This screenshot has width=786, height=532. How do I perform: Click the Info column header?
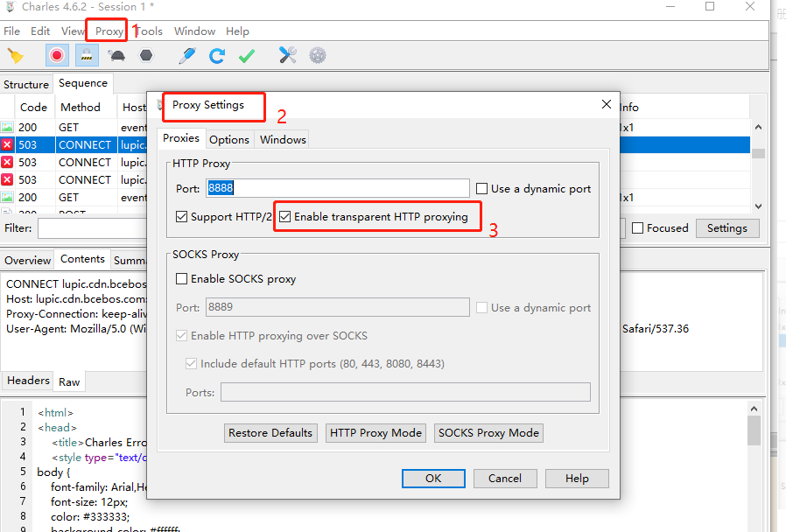629,108
